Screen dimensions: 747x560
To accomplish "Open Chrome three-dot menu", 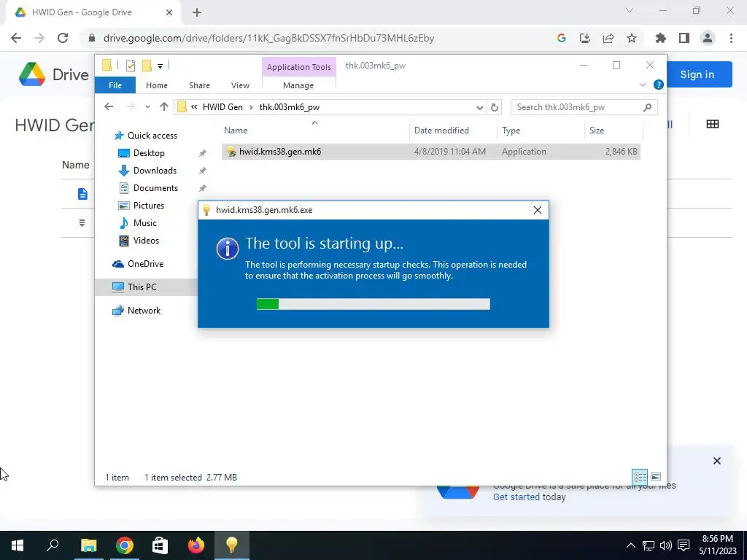I will [x=731, y=38].
